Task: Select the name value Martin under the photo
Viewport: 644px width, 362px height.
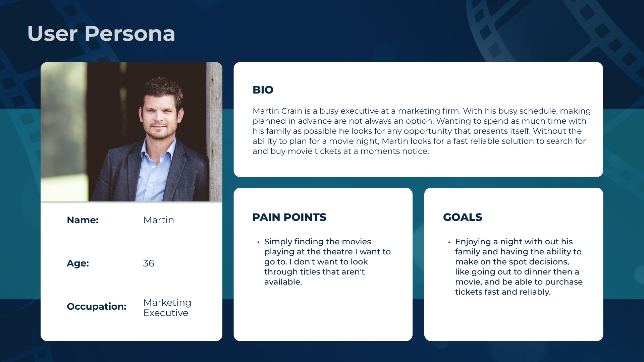Action: click(159, 220)
